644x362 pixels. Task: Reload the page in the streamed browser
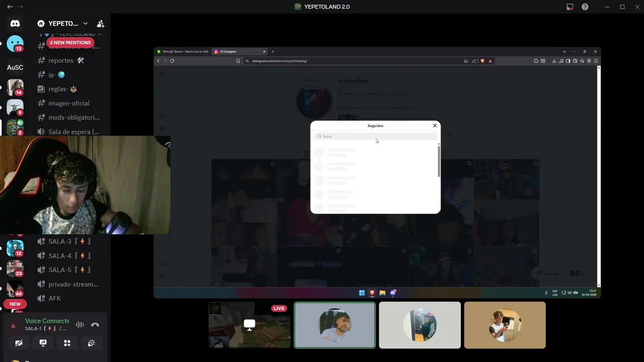[172, 61]
